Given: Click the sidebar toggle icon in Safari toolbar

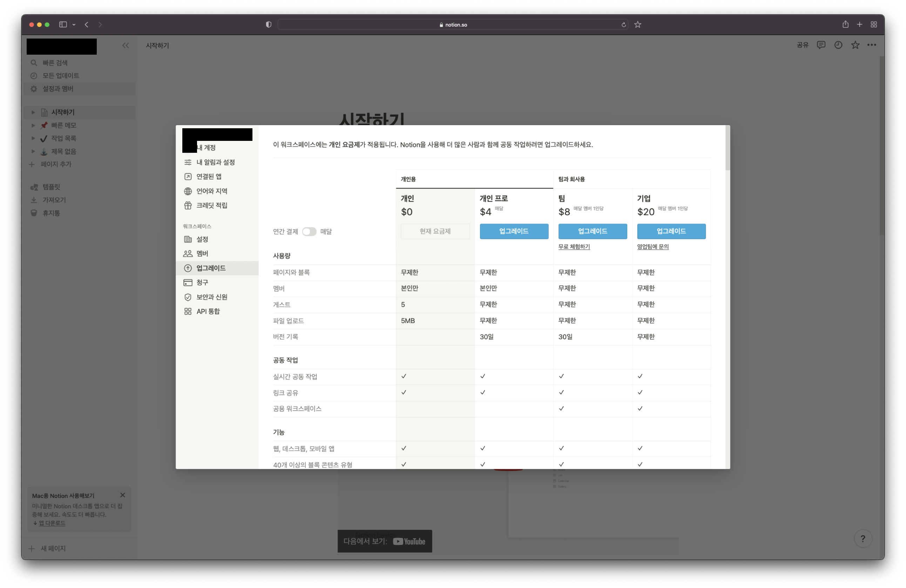Looking at the screenshot, I should point(63,24).
